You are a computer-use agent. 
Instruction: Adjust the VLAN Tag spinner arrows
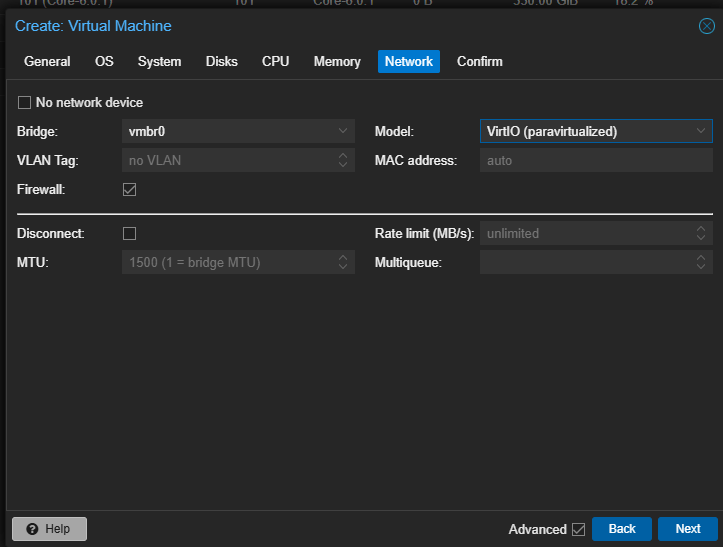[343, 160]
